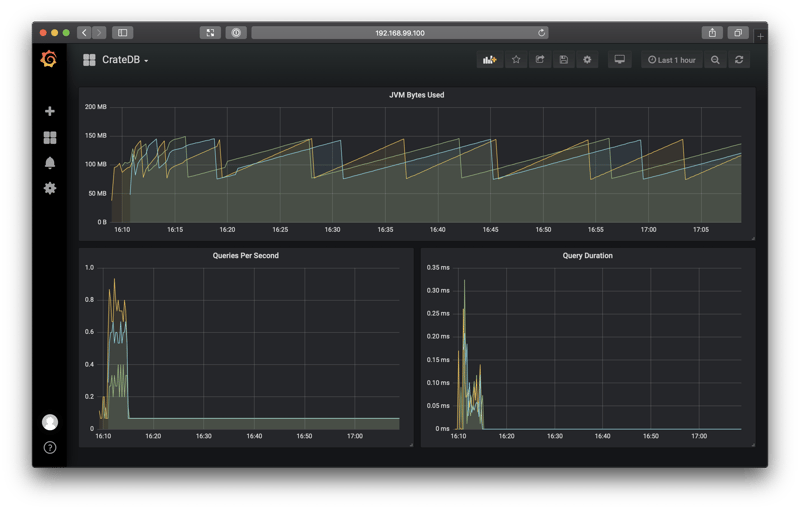
Task: Open Help question mark icon
Action: click(49, 447)
